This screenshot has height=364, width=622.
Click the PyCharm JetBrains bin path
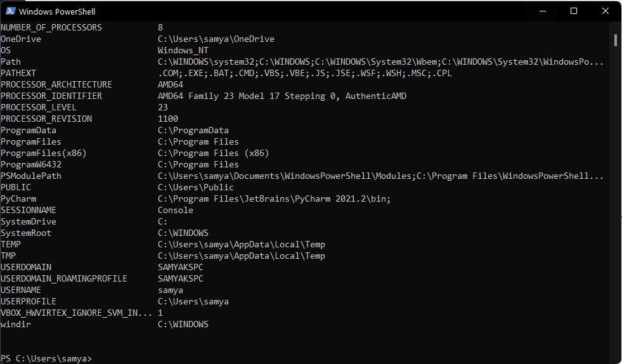(274, 198)
